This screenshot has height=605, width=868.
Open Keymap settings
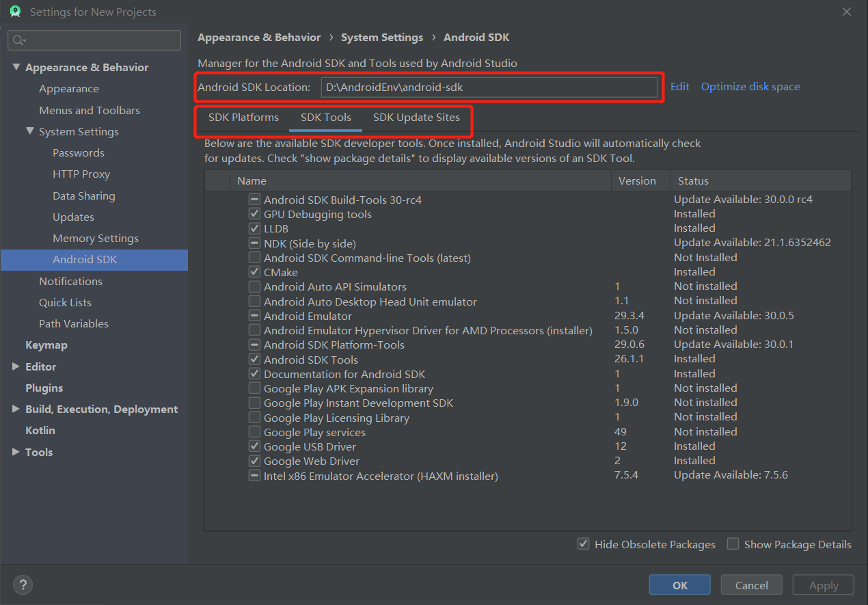coord(46,345)
